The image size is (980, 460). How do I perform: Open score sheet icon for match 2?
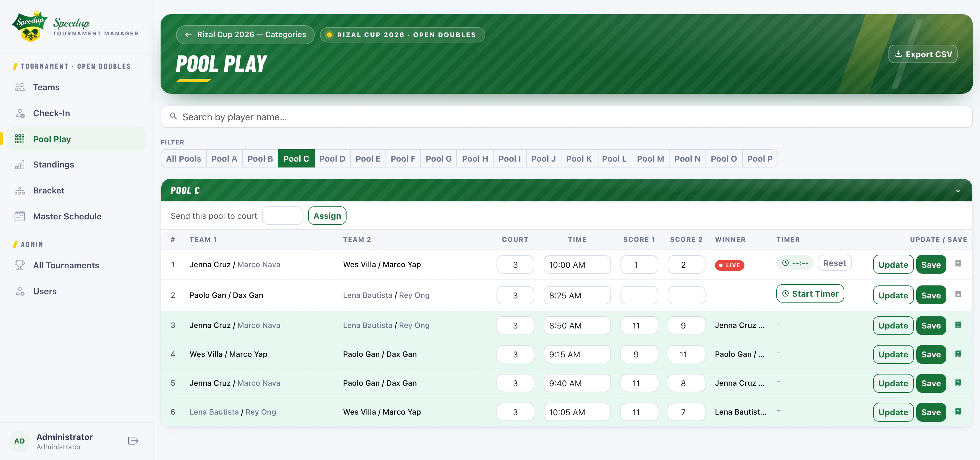click(x=958, y=294)
